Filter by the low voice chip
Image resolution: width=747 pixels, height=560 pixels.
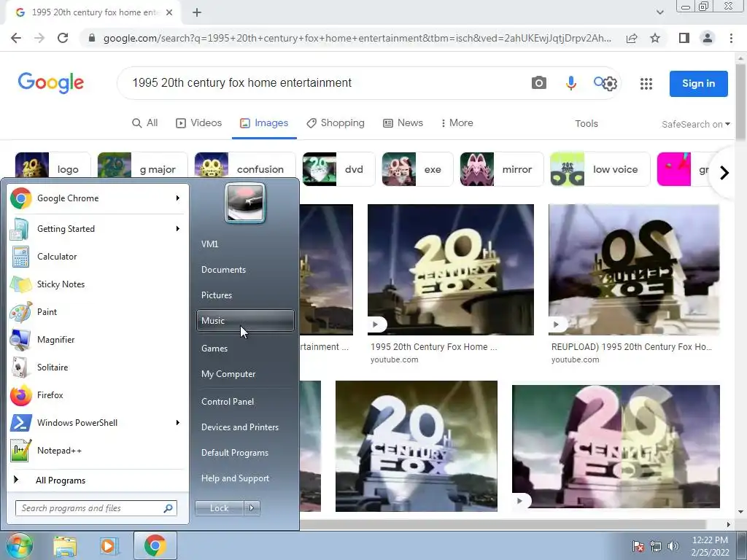pos(600,169)
